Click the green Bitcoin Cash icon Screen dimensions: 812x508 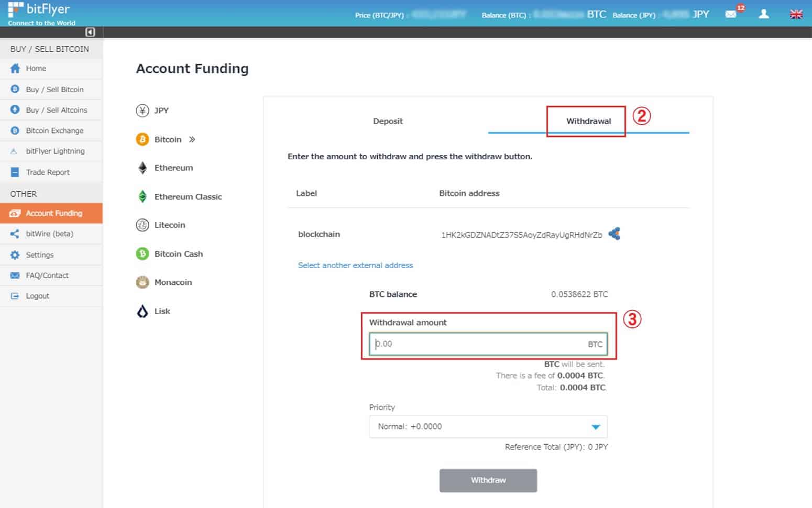point(142,253)
